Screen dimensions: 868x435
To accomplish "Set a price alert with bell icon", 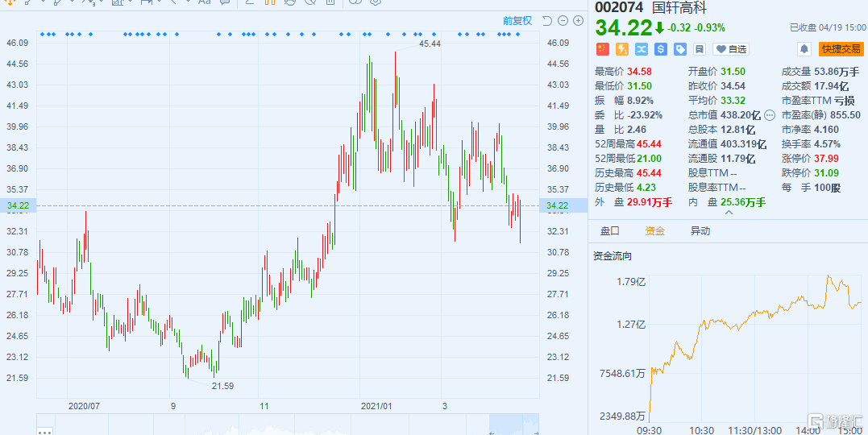I will click(804, 49).
